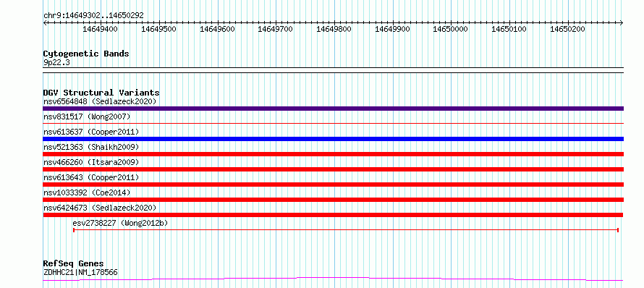Viewport: 644px width, 288px height.
Task: Click the DGV Structural Variants track heading
Action: click(x=101, y=93)
